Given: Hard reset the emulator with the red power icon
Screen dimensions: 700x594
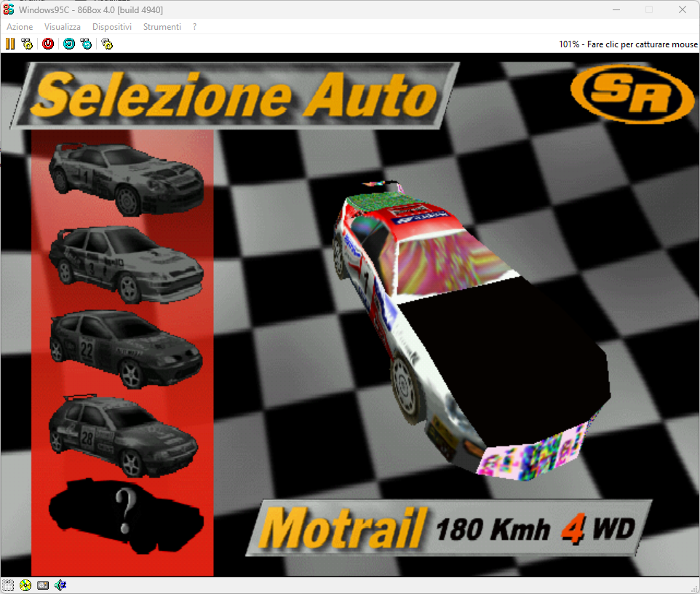Looking at the screenshot, I should tap(47, 44).
